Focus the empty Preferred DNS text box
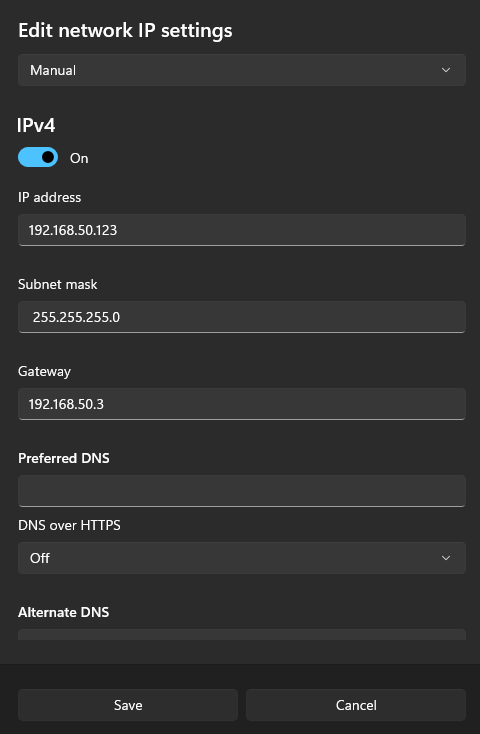 pyautogui.click(x=242, y=491)
